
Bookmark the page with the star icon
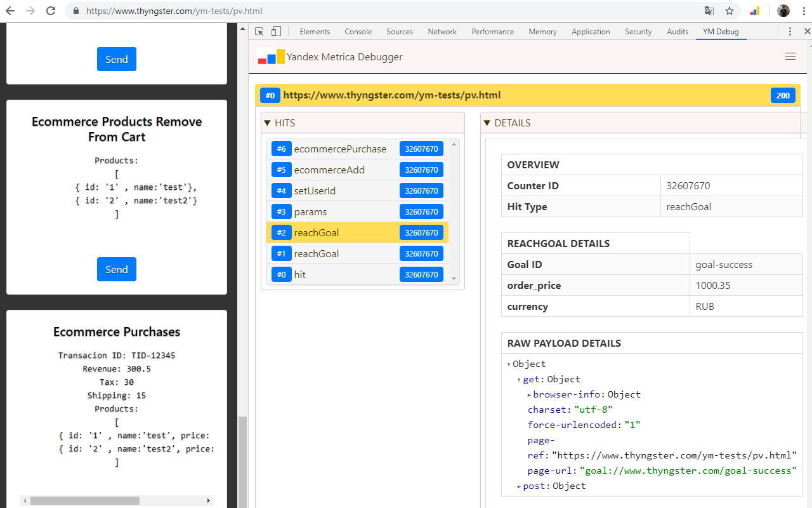[730, 11]
